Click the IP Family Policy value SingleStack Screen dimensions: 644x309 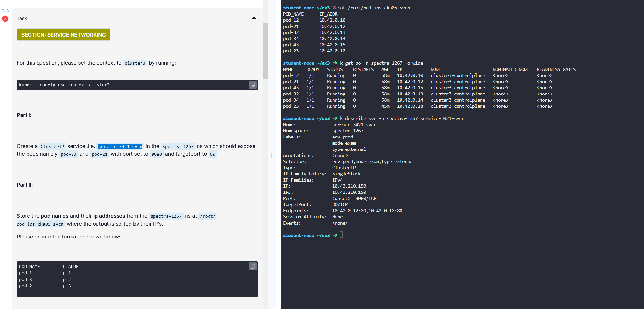(x=346, y=174)
